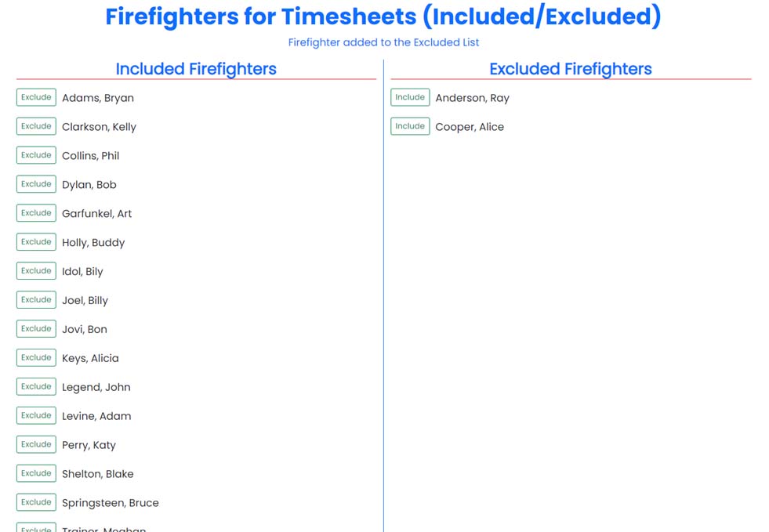Exclude Legend, John
This screenshot has width=769, height=532.
click(35, 386)
